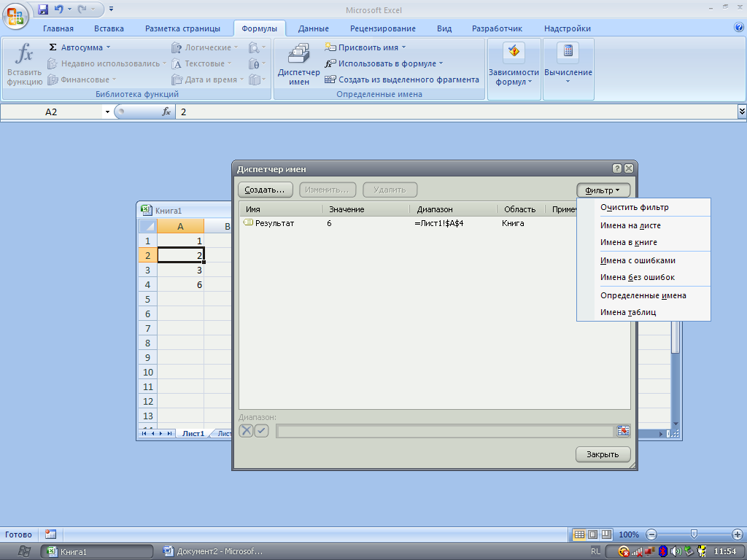This screenshot has width=747, height=560.
Task: Select Clear Filter menu item
Action: pos(643,207)
